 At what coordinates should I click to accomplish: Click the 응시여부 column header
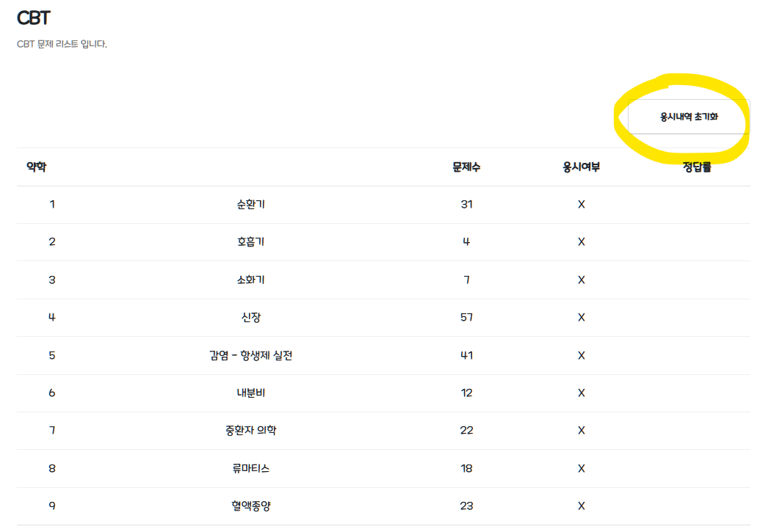[581, 167]
